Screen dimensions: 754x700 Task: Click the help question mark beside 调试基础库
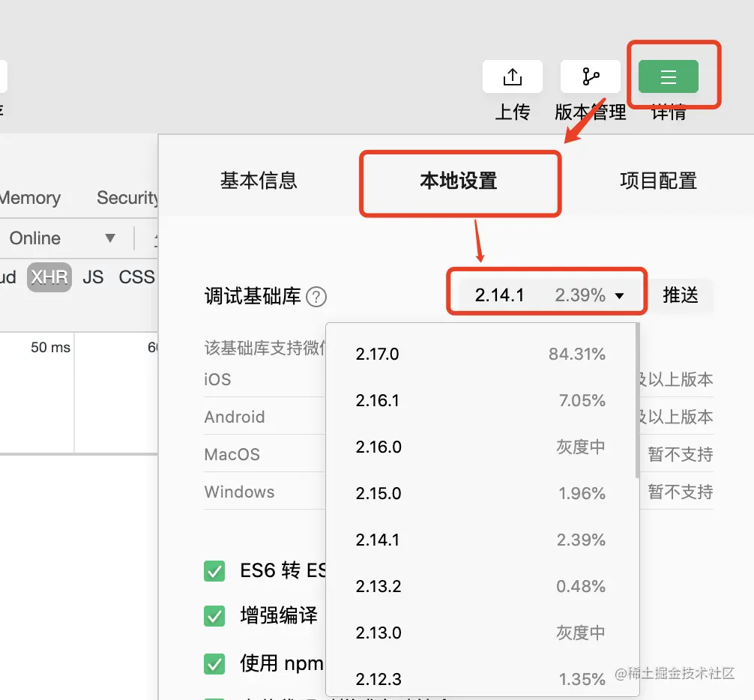(x=316, y=297)
